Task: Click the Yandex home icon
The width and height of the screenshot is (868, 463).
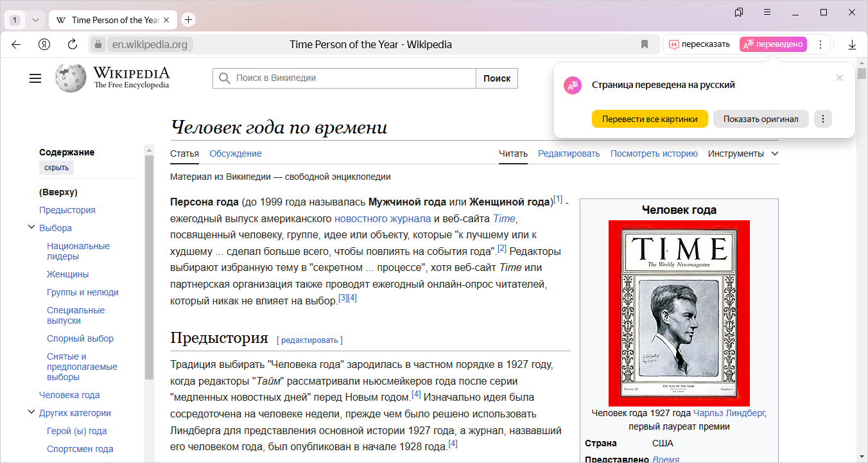Action: tap(44, 44)
